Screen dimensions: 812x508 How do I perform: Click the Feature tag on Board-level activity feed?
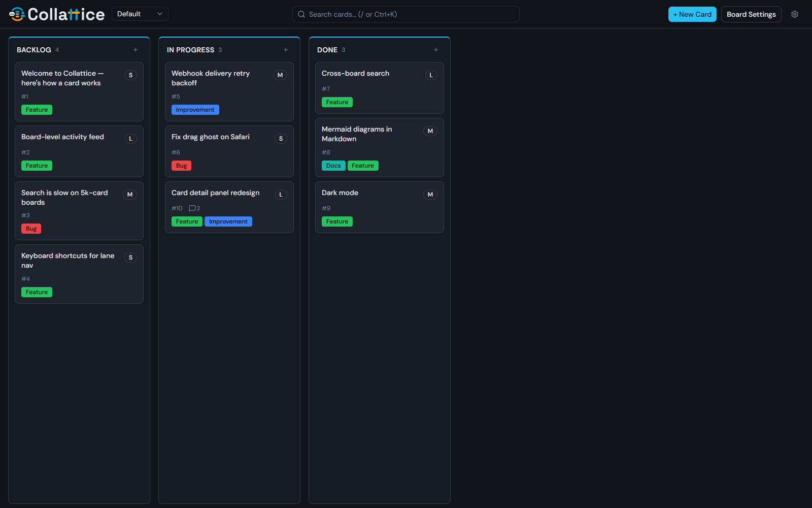[37, 166]
